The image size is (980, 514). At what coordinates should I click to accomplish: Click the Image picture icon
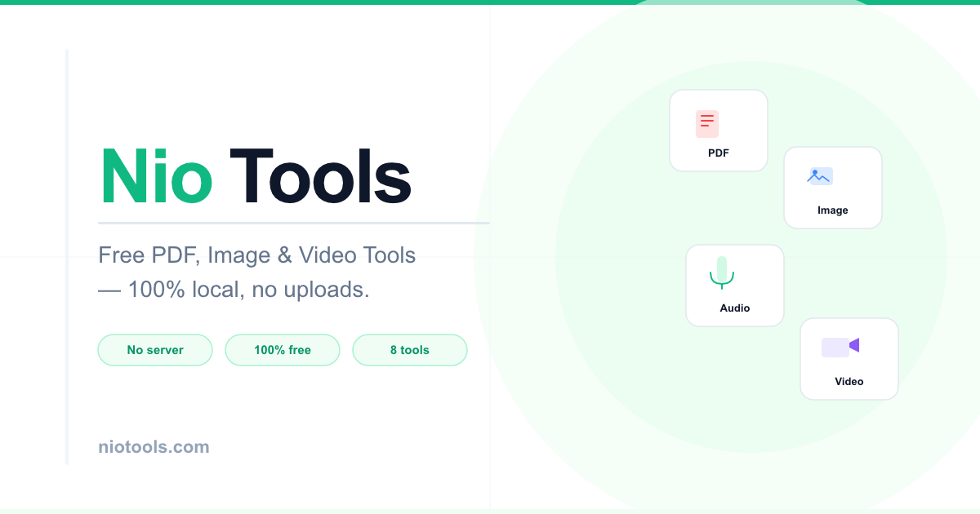point(821,176)
